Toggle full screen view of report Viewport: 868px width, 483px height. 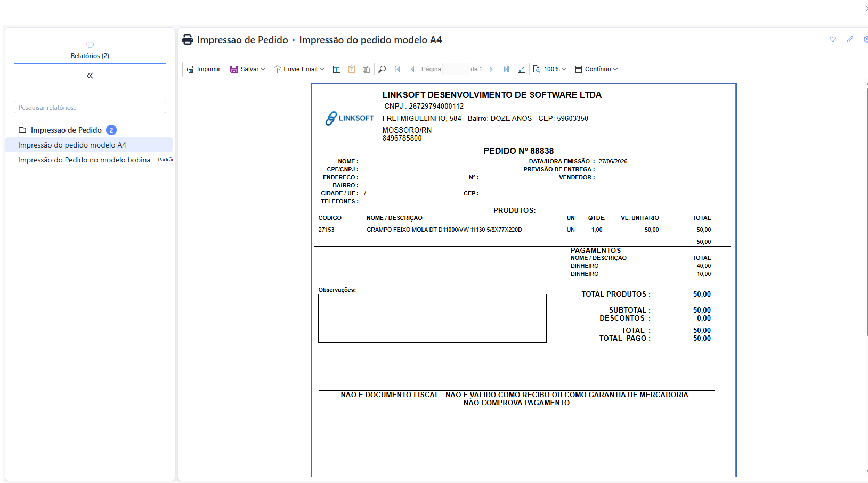(x=522, y=69)
